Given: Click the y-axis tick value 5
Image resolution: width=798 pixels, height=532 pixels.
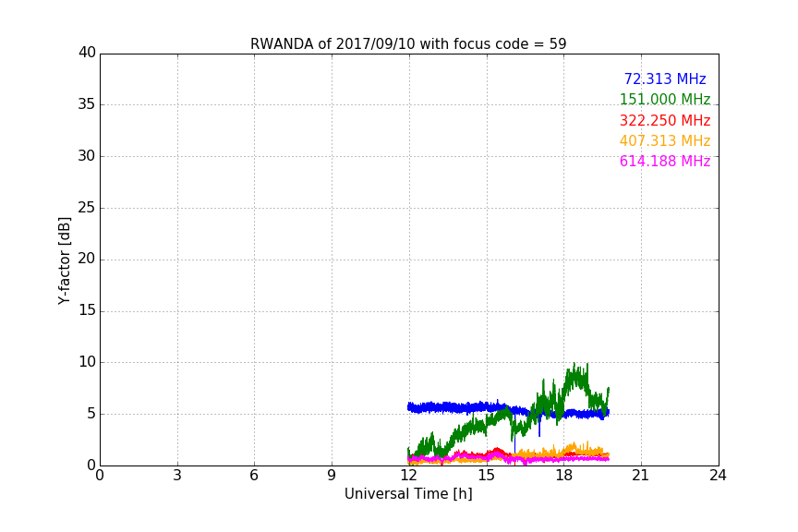Looking at the screenshot, I should [91, 414].
